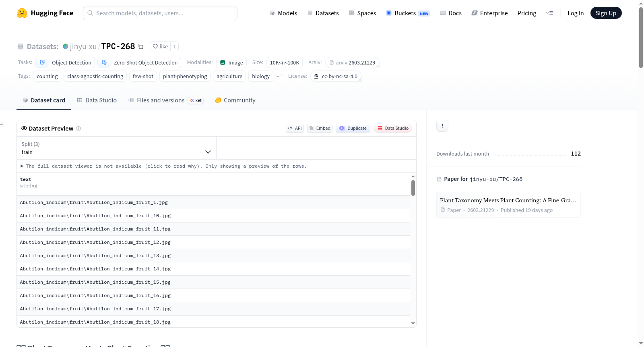Click the xet storage badge
Screen dimensions: 644x347
tap(196, 100)
